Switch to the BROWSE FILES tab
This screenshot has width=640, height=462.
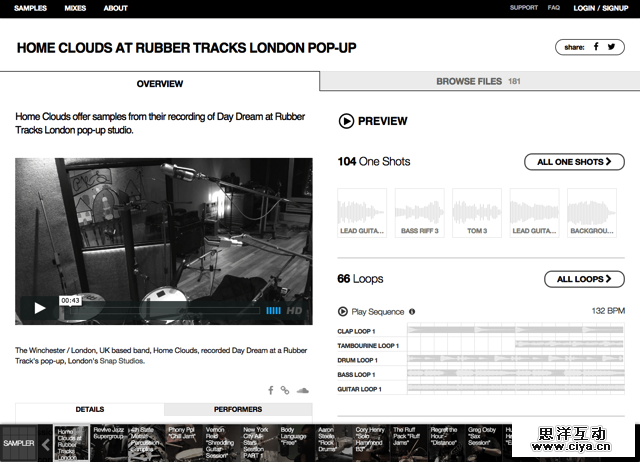tap(480, 81)
